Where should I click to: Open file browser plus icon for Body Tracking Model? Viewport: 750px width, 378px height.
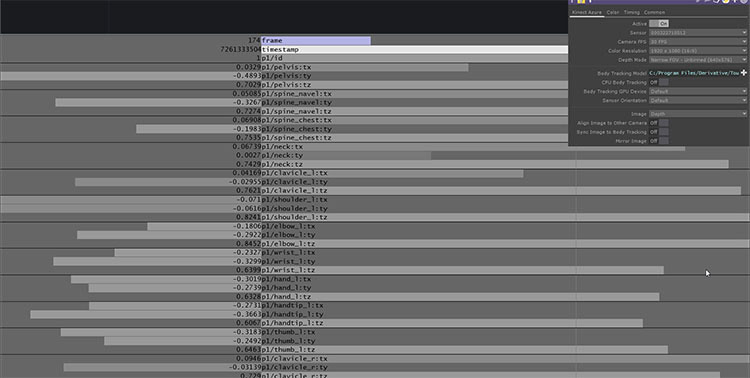tap(743, 73)
